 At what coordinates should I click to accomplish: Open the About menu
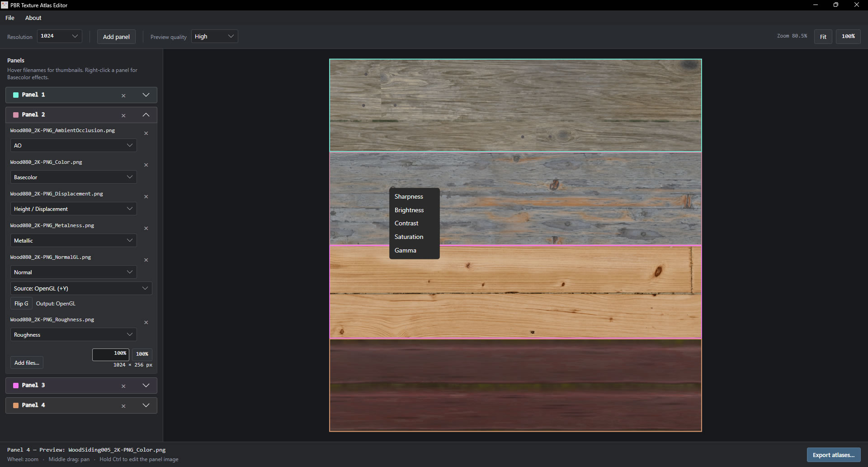coord(33,18)
